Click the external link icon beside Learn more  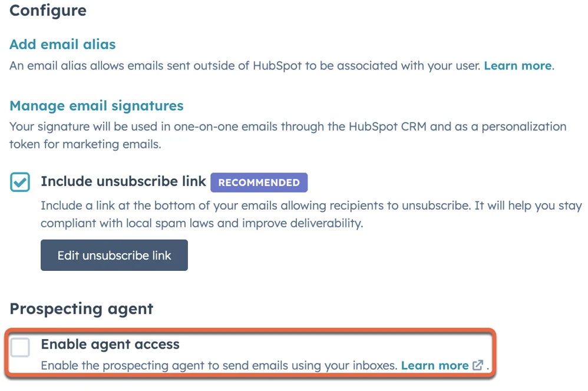(477, 365)
